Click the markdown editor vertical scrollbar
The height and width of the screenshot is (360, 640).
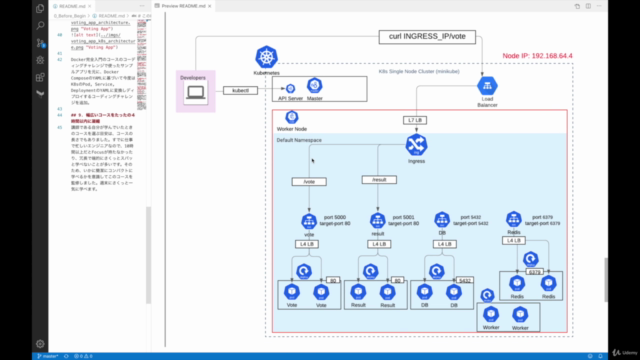pos(149,255)
